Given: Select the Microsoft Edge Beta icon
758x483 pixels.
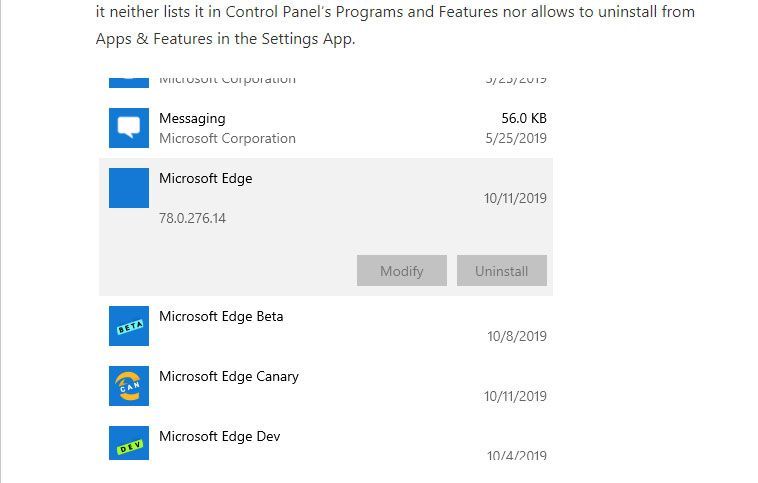Looking at the screenshot, I should [x=129, y=326].
